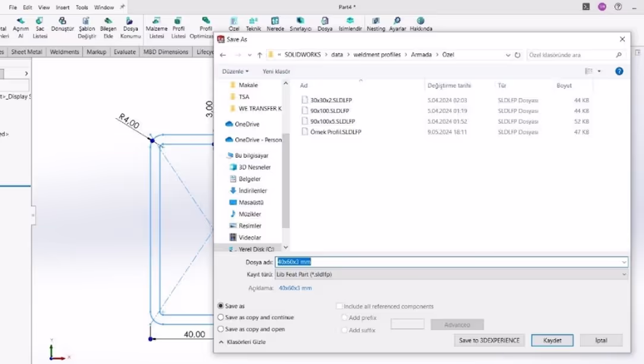Select the Şablon Değiştir tool

pyautogui.click(x=87, y=27)
